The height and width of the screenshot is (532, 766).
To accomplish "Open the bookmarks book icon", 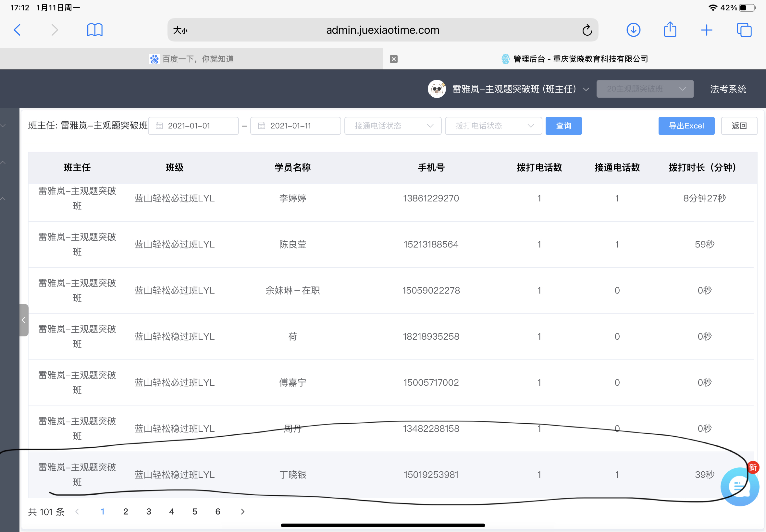I will coord(95,30).
